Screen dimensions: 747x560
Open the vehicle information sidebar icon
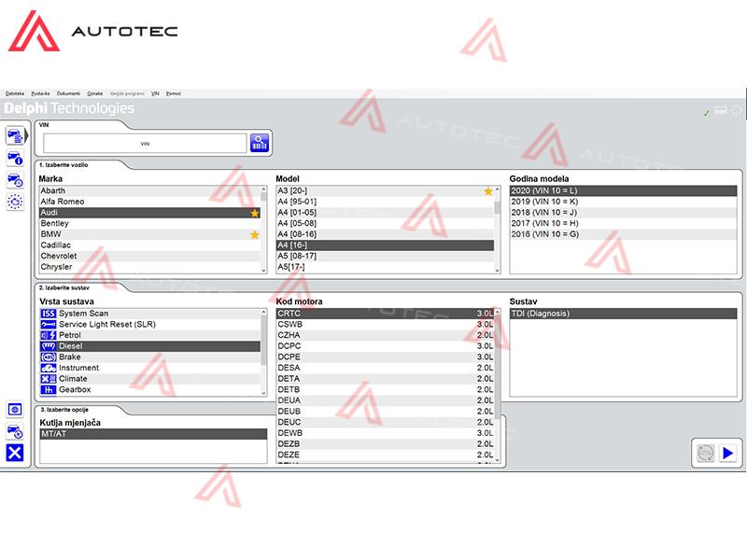(x=15, y=158)
